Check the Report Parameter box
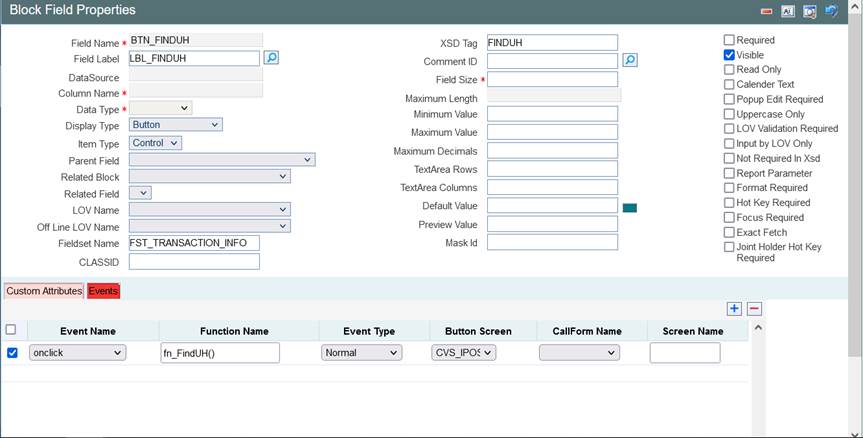 (729, 173)
